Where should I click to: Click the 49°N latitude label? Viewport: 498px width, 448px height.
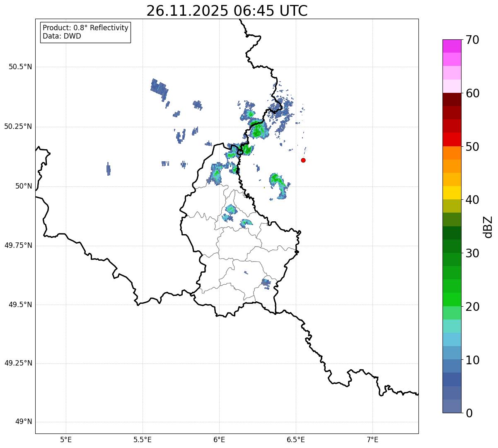point(24,422)
